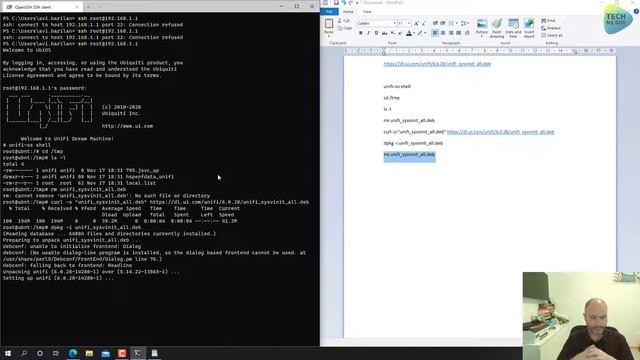This screenshot has height=360, width=640.
Task: Open Microsoft Edge from the taskbar
Action: pos(73,353)
